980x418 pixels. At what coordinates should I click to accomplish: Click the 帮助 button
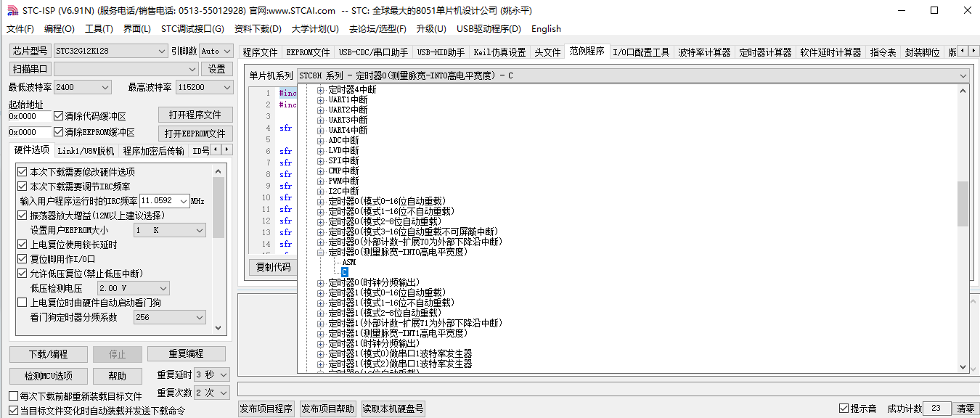click(117, 376)
